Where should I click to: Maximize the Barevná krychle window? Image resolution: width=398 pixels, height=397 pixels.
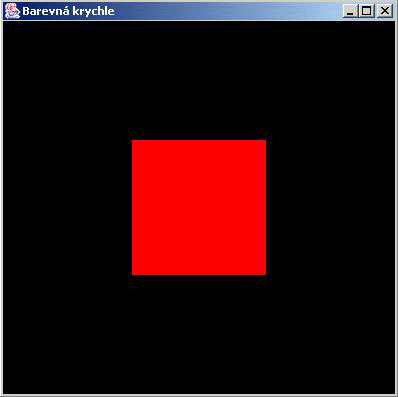pyautogui.click(x=366, y=11)
